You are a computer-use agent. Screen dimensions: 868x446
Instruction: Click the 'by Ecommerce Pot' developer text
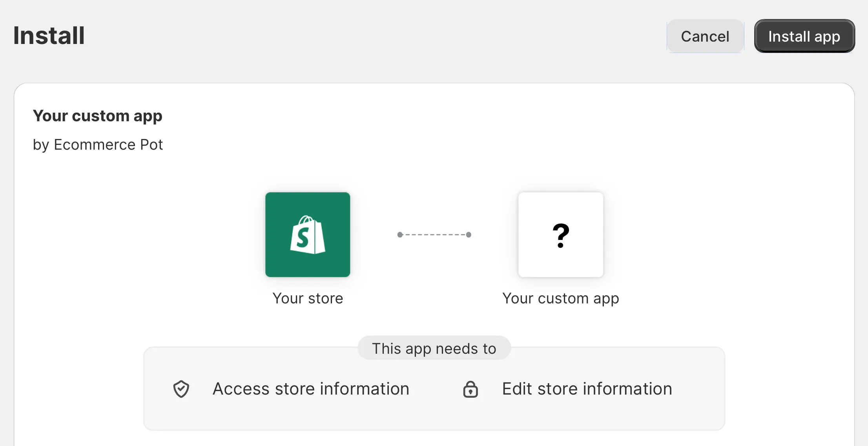pos(98,144)
